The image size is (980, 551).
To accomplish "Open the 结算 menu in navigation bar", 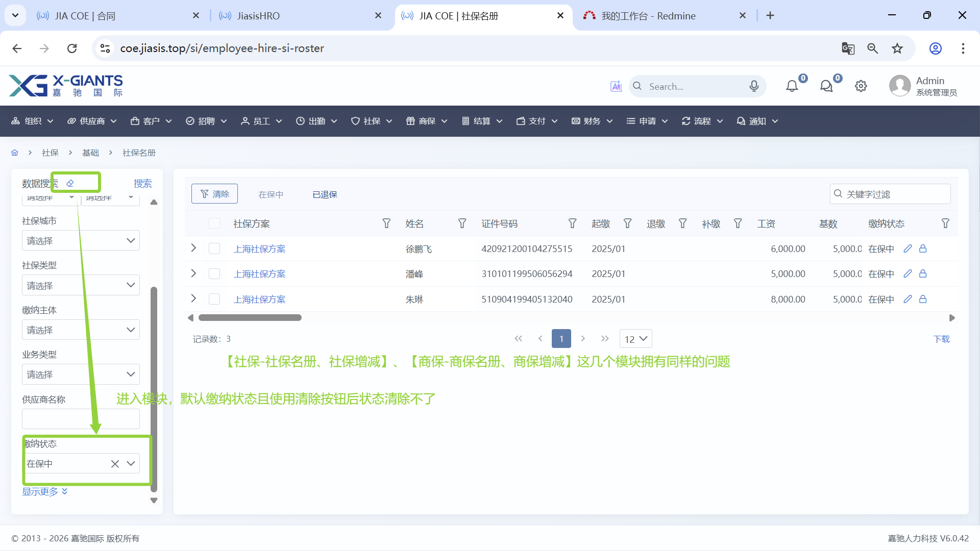I will coord(482,121).
